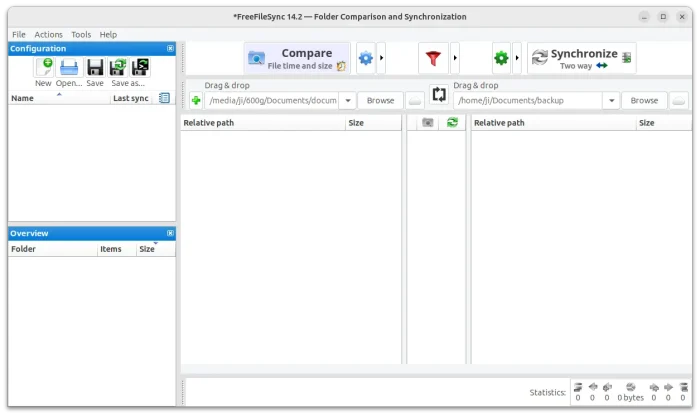Open the right folder path history dropdown

[612, 100]
